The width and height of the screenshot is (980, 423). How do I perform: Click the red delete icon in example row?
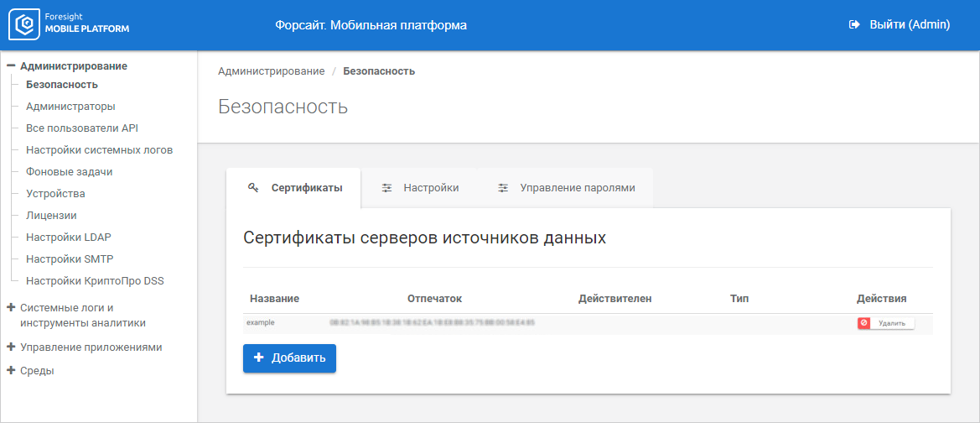pos(864,323)
